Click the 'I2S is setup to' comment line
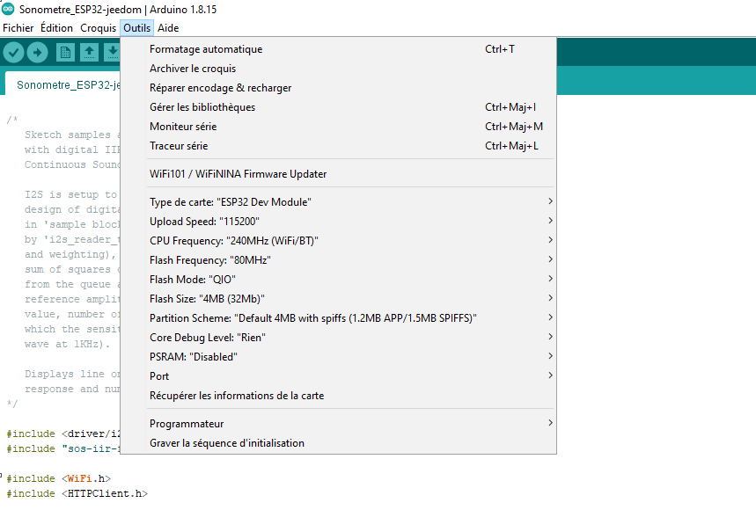 click(x=71, y=194)
